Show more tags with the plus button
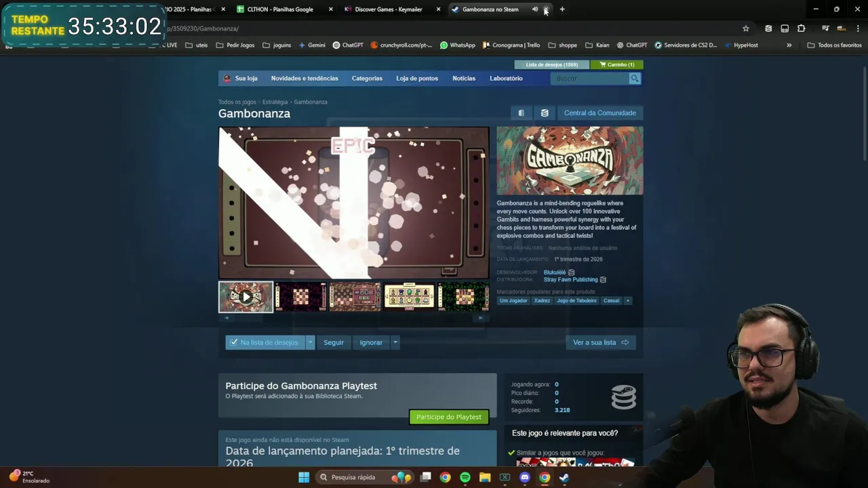Viewport: 868px width, 488px height. (627, 301)
